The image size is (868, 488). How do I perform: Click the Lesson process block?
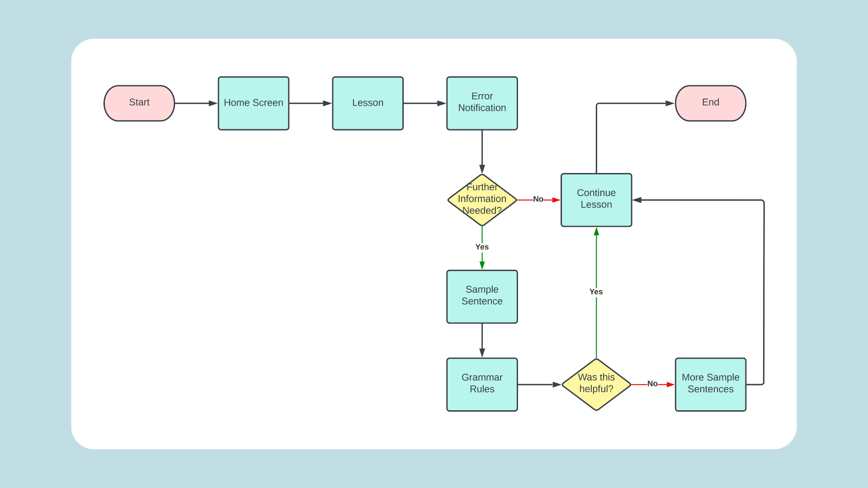367,102
